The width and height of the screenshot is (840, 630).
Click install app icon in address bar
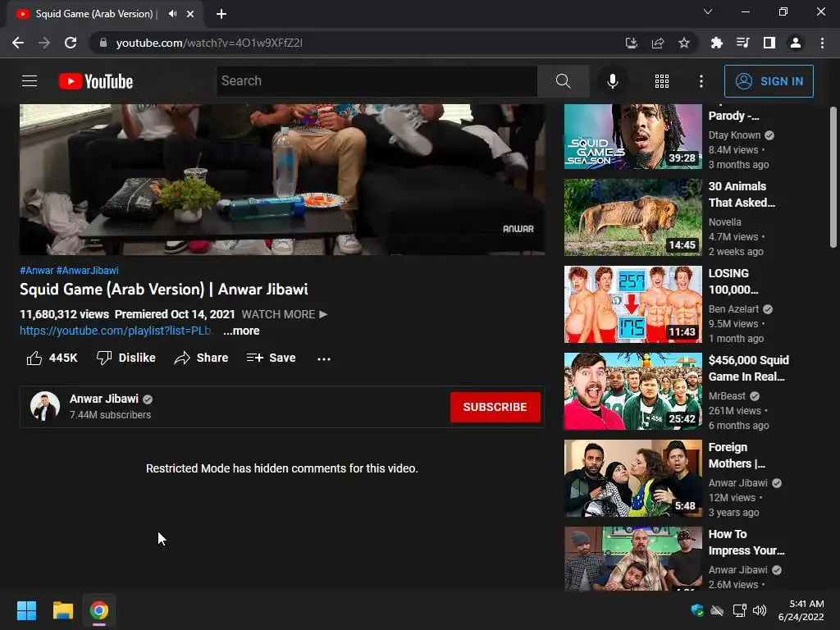(631, 43)
